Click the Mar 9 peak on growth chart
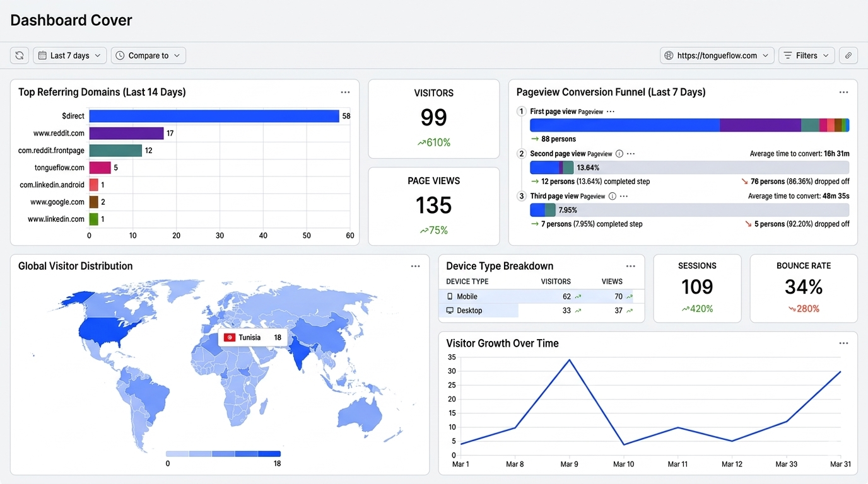 569,360
